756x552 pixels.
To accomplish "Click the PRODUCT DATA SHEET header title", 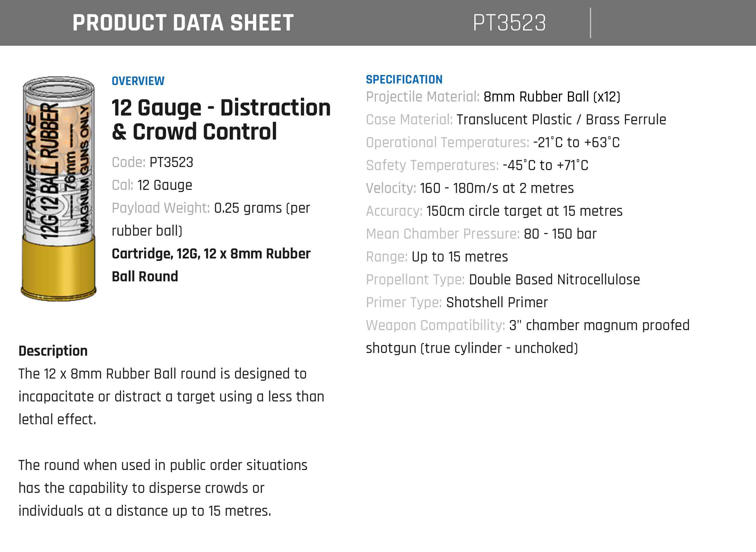I will (183, 23).
